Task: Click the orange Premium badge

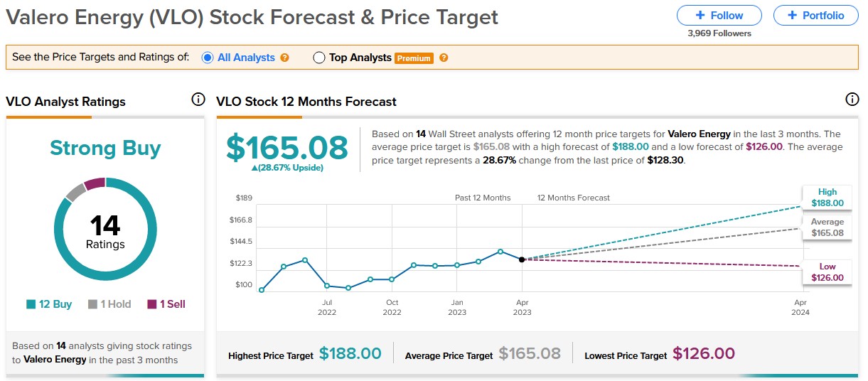Action: [x=414, y=58]
